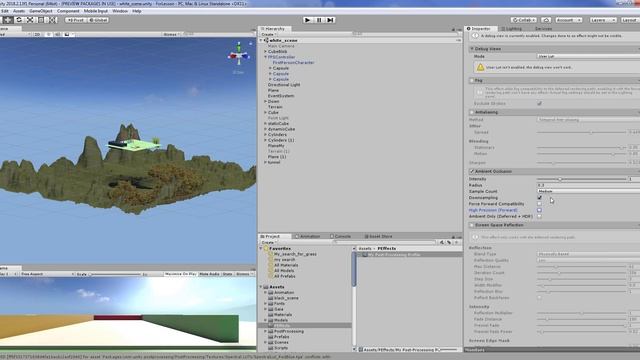
Task: Click the Animation folder icon in Assets
Action: coord(271,293)
